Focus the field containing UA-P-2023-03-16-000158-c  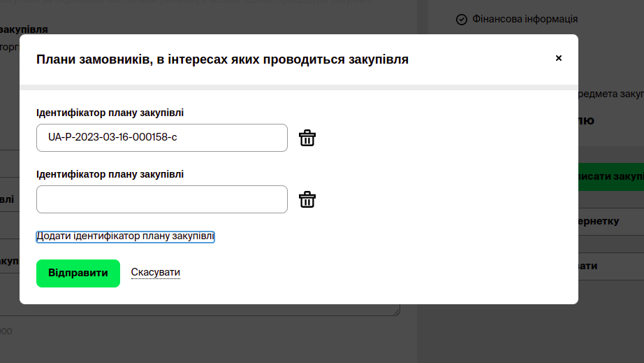tap(161, 138)
